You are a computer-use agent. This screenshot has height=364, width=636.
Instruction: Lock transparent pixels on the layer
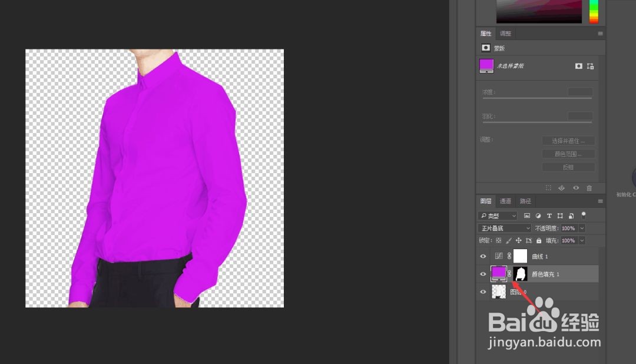pos(500,240)
